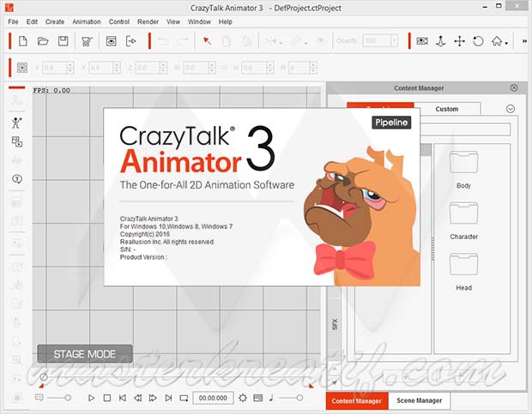Switch to Scene Manager tab

click(x=420, y=400)
